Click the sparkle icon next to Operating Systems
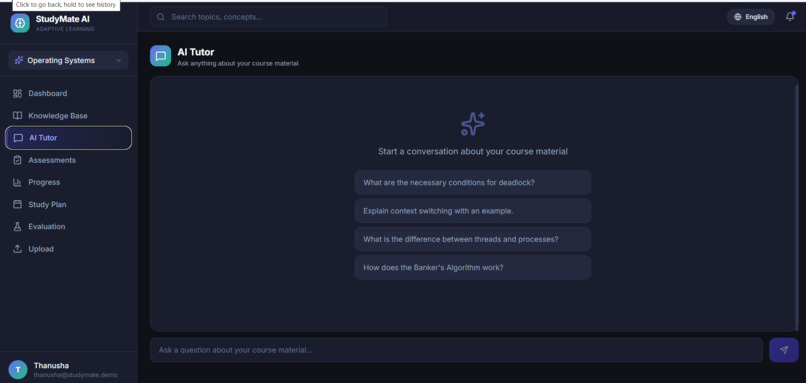This screenshot has width=806, height=383. (19, 61)
